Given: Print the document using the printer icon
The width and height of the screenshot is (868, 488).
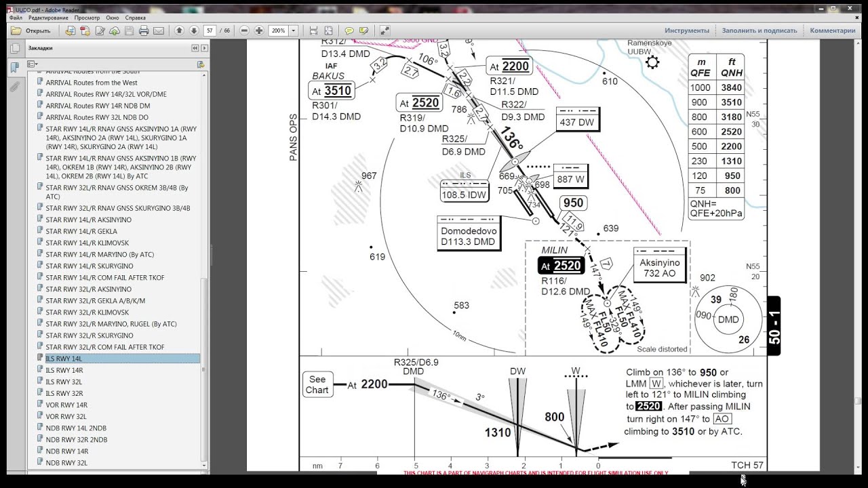Looking at the screenshot, I should pyautogui.click(x=144, y=30).
